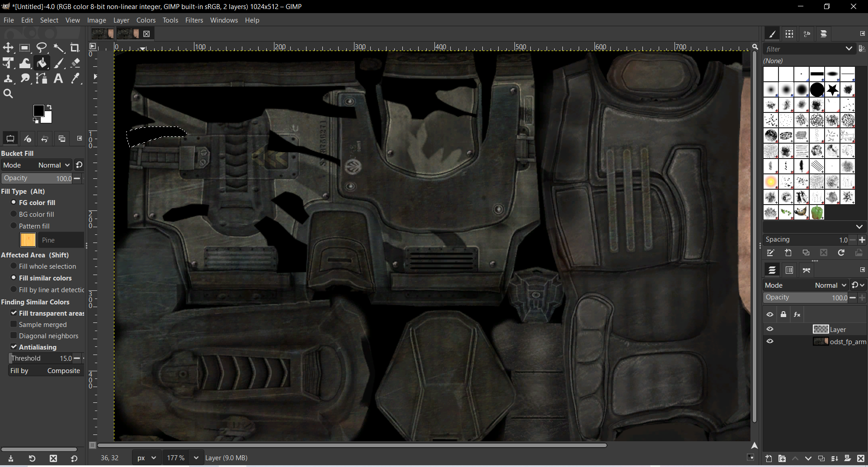The width and height of the screenshot is (868, 467).
Task: Open the Filters menu
Action: tap(194, 20)
